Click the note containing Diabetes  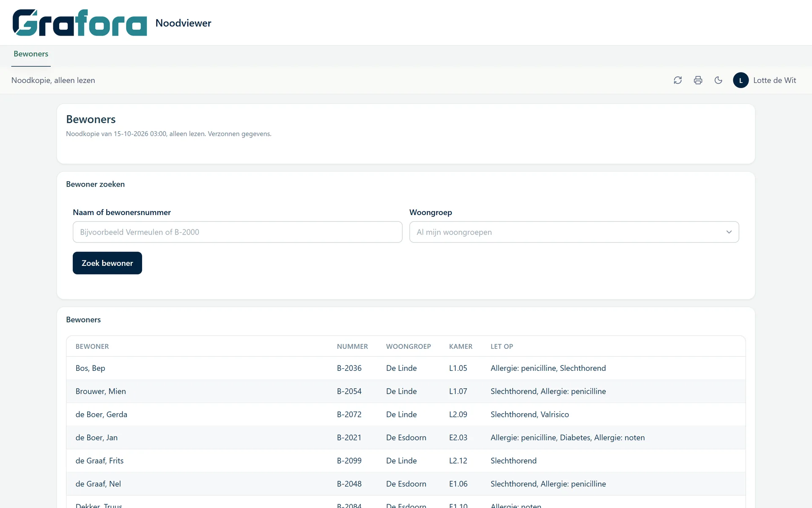[x=568, y=438]
